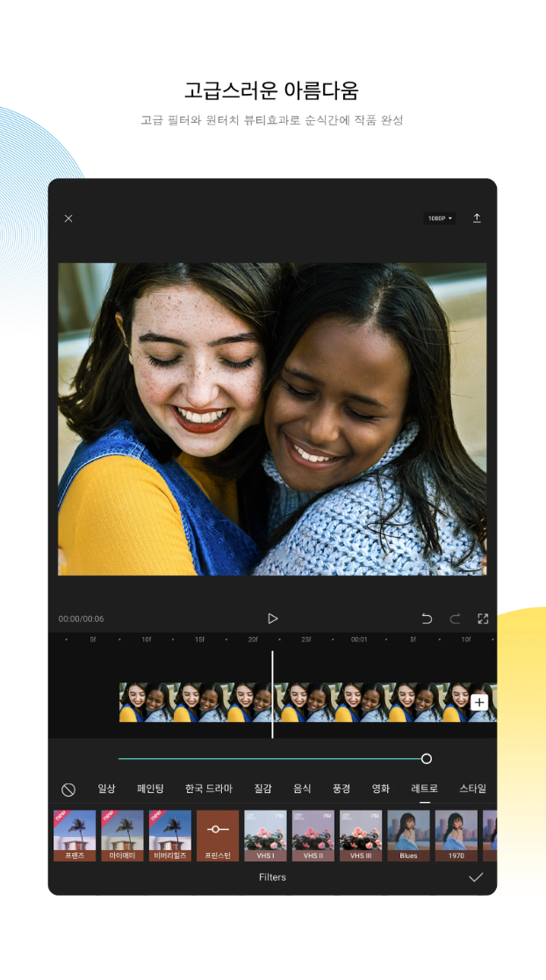Image resolution: width=546 pixels, height=980 pixels.
Task: Enter fullscreen preview mode
Action: (483, 619)
